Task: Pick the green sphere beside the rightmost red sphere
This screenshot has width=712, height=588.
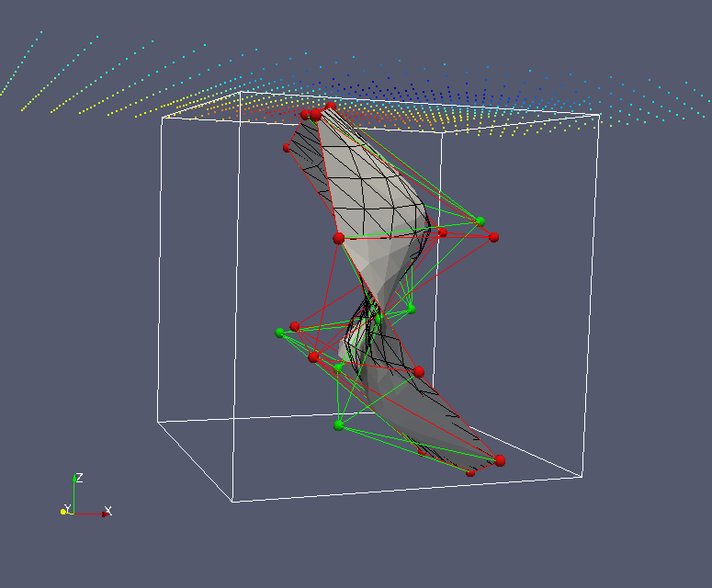Action: (x=480, y=221)
